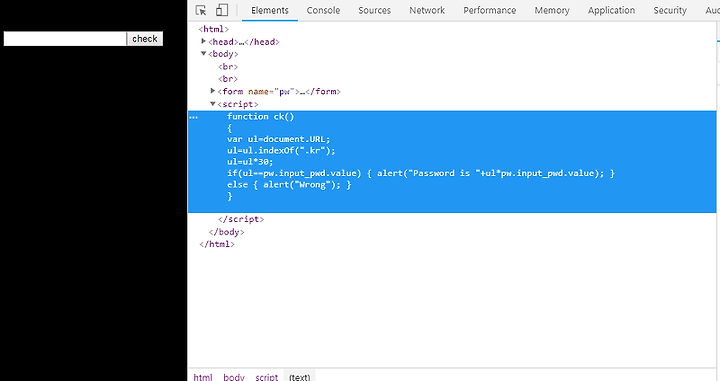Expand the head element node
This screenshot has height=381, width=720.
(x=203, y=41)
